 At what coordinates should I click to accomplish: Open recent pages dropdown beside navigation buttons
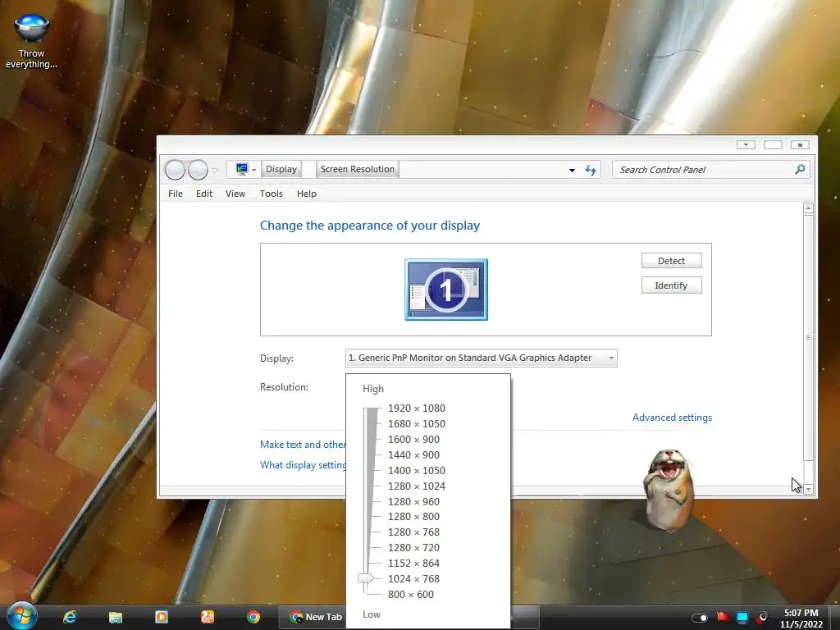214,171
